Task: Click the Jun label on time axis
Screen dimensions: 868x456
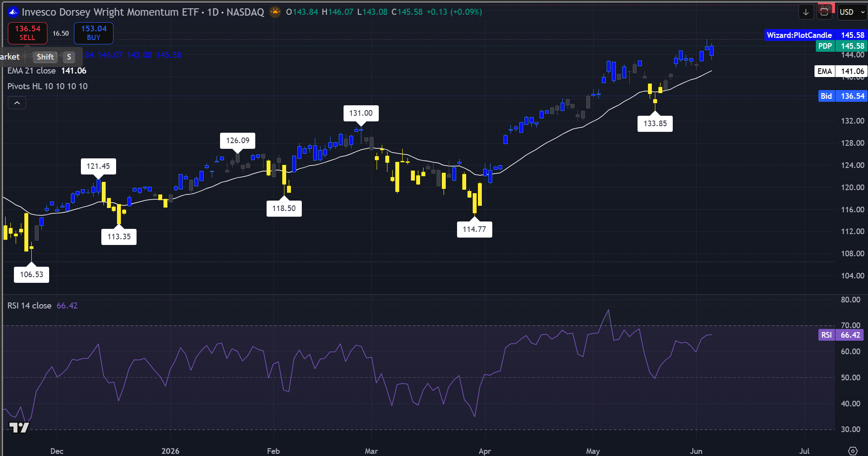Action: pyautogui.click(x=696, y=451)
